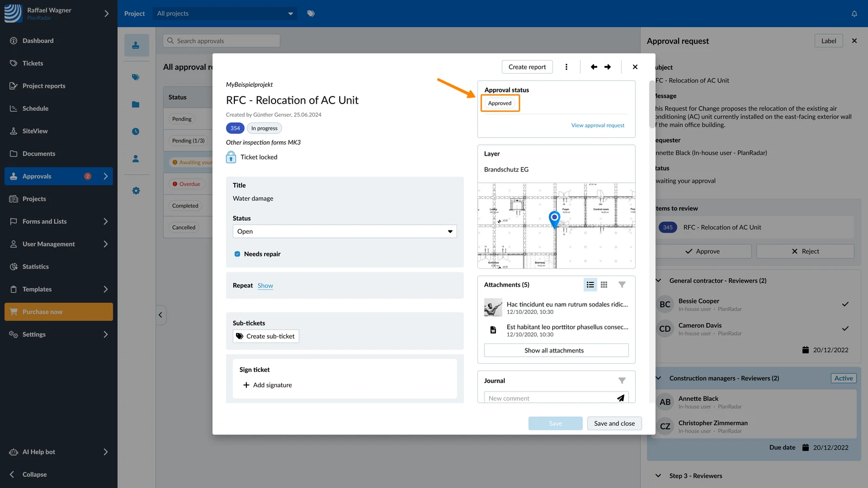Select the Completed status filter
868x488 pixels.
point(185,206)
